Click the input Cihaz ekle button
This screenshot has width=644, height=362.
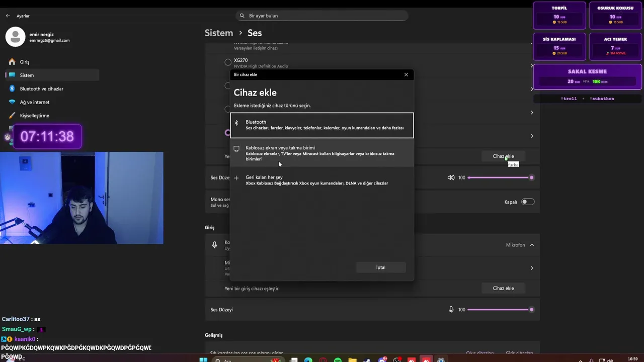tap(503, 288)
